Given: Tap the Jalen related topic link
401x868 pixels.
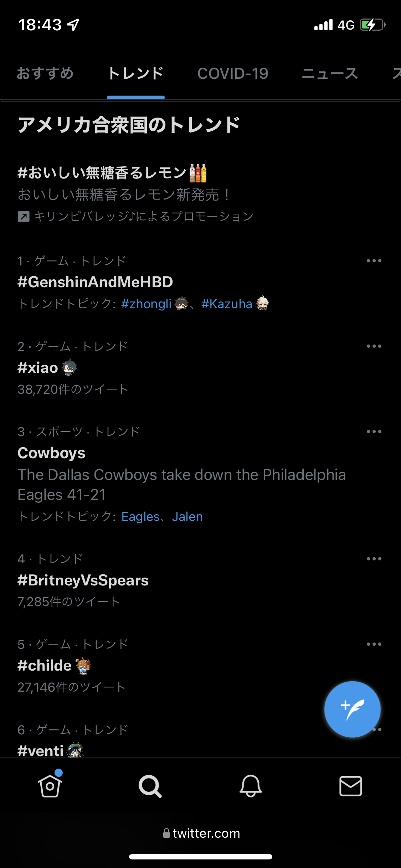Looking at the screenshot, I should tap(187, 517).
